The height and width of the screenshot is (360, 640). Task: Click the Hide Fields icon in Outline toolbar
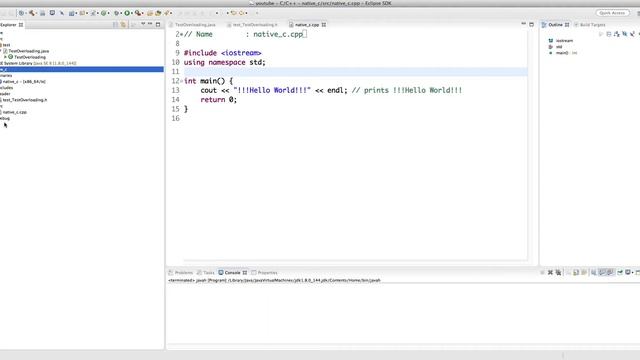click(x=624, y=34)
